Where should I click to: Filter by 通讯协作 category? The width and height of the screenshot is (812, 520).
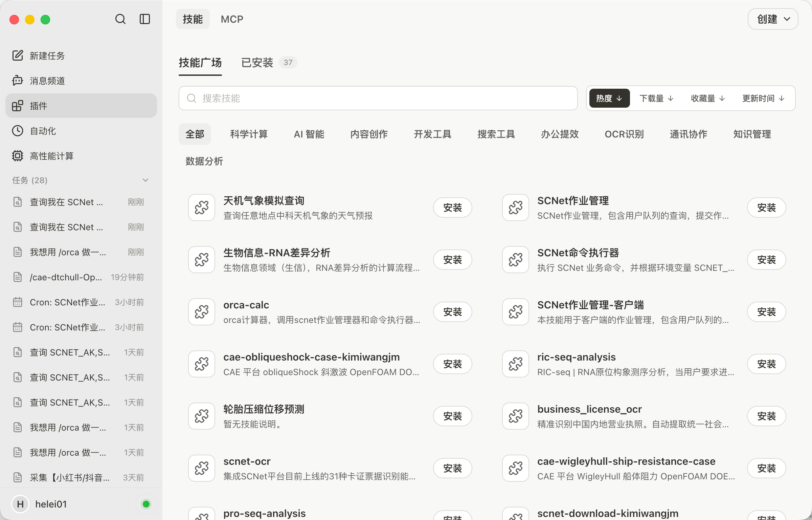pyautogui.click(x=689, y=134)
